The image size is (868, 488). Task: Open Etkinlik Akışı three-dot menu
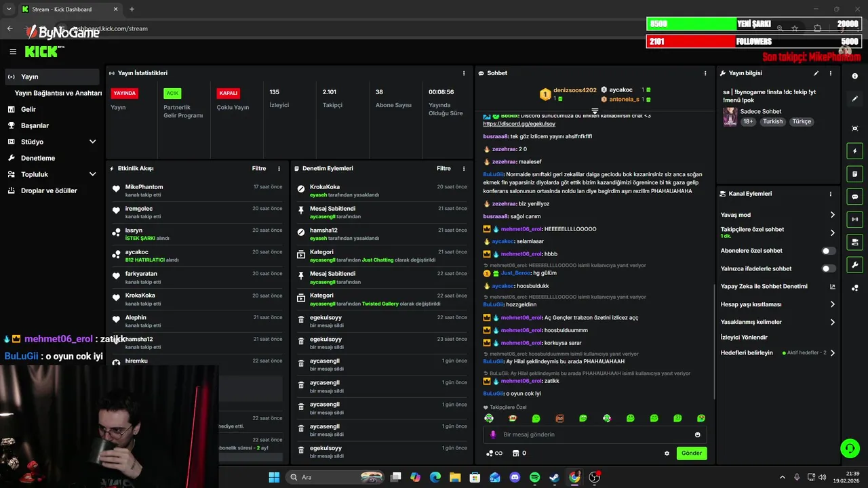(279, 168)
